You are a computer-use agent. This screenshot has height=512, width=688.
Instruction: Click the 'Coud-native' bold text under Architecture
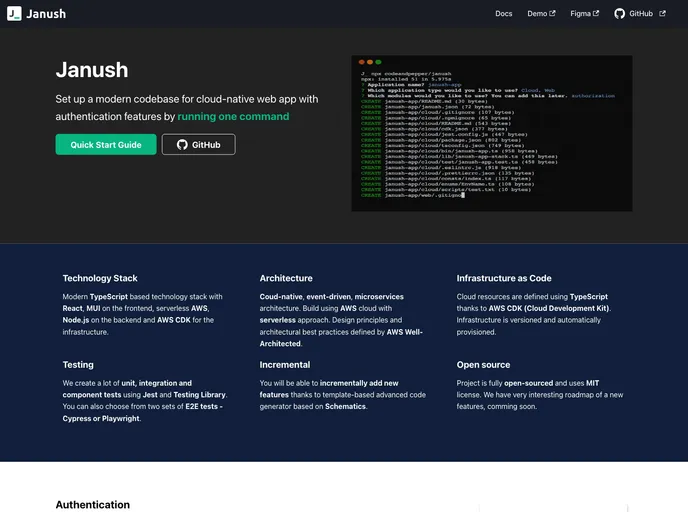coord(281,297)
